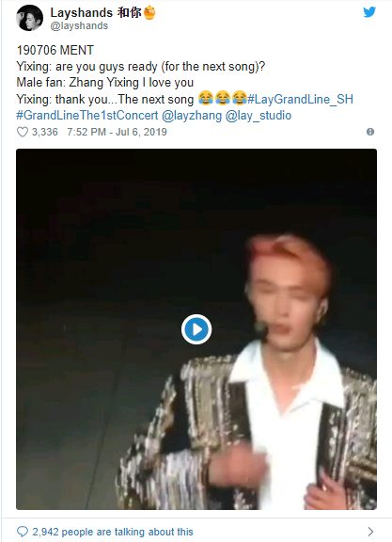Click the speech bubble reply icon
The height and width of the screenshot is (542, 392).
[23, 532]
